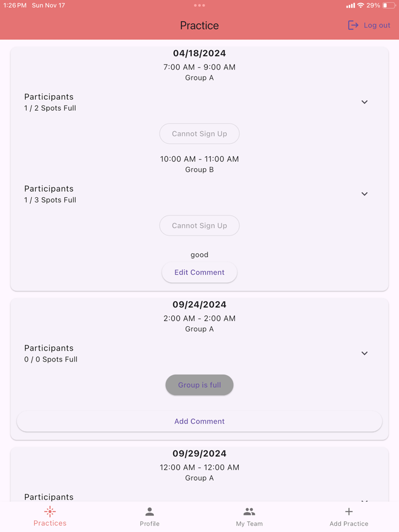Tap the Cannot Sign Up button for Group A

(x=199, y=133)
